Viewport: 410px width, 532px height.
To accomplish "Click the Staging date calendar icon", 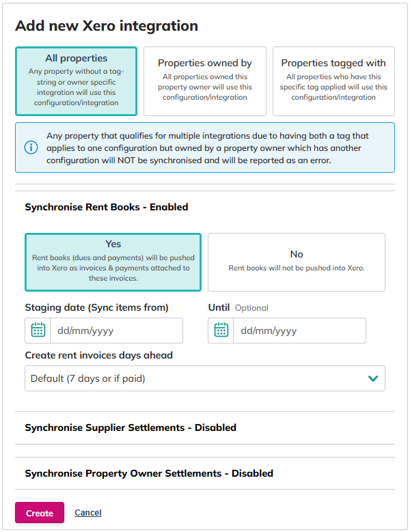I will (x=38, y=331).
